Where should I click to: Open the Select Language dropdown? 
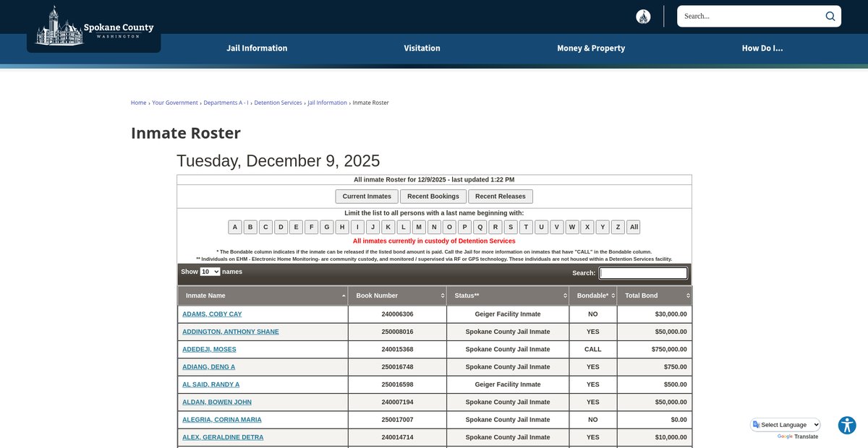(x=786, y=425)
